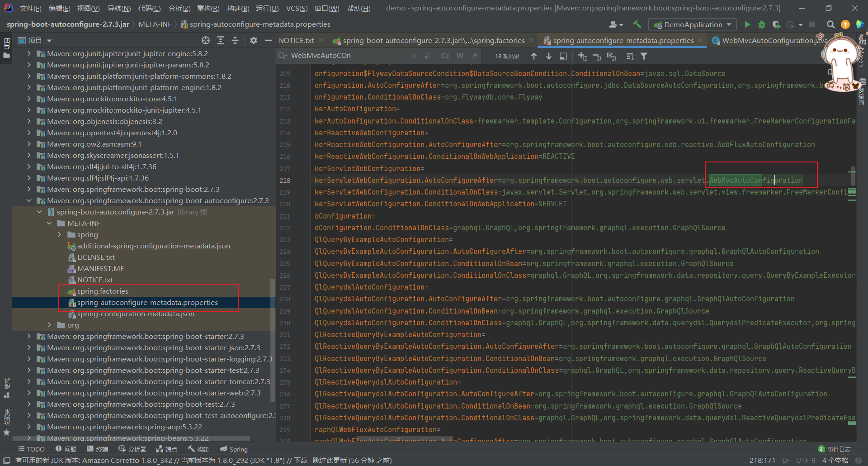This screenshot has height=466, width=868.
Task: Go to previous search occurrence arrow
Action: tap(534, 56)
